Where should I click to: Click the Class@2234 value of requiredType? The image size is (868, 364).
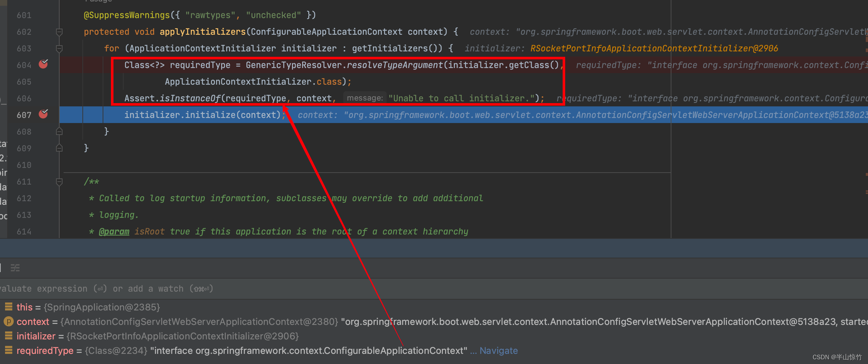click(x=116, y=351)
